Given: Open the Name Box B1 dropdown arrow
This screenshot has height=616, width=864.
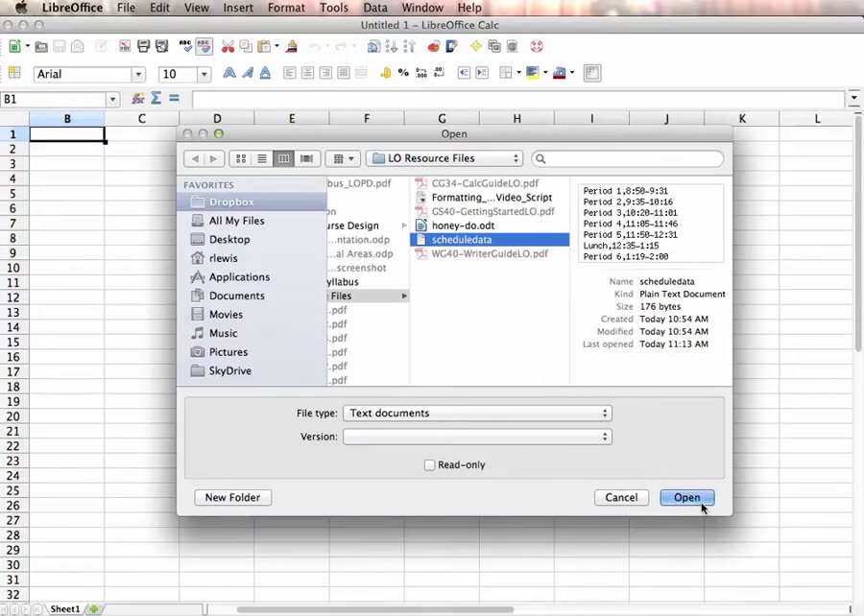Looking at the screenshot, I should [x=112, y=100].
